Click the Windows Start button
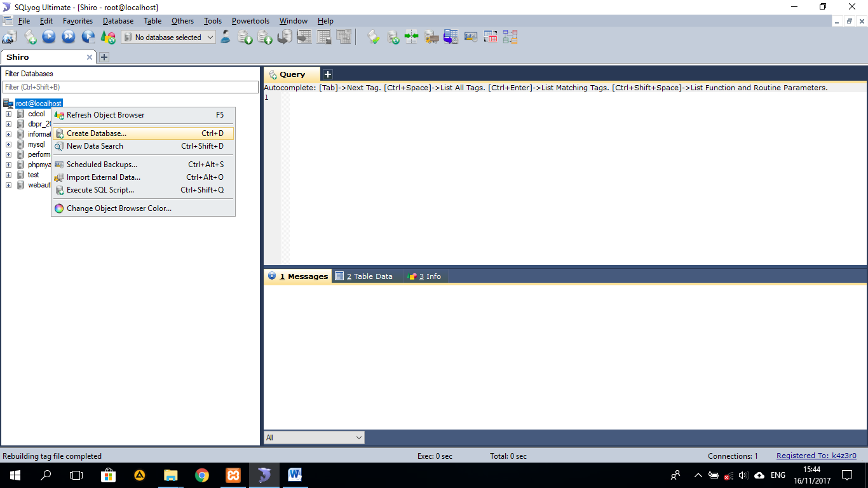This screenshot has height=488, width=868. click(15, 475)
